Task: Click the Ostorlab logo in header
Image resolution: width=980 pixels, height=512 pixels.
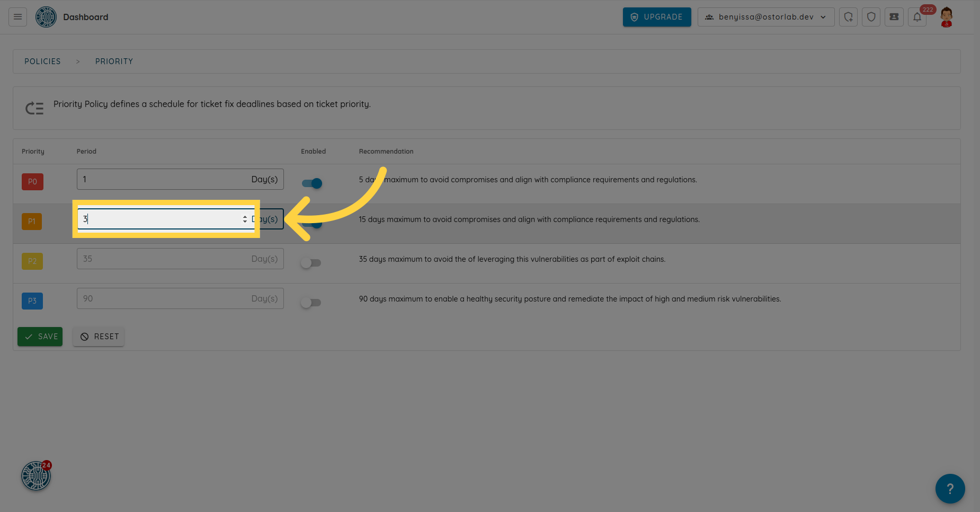Action: point(46,17)
